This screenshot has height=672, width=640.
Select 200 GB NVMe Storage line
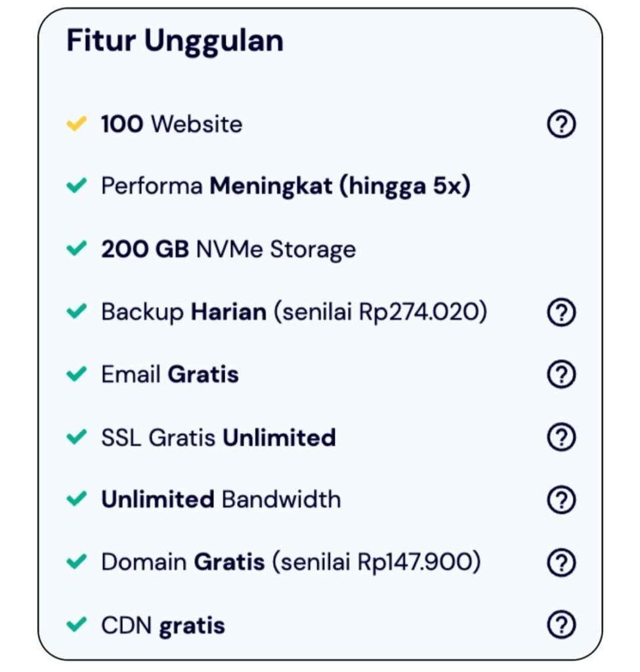click(x=228, y=249)
